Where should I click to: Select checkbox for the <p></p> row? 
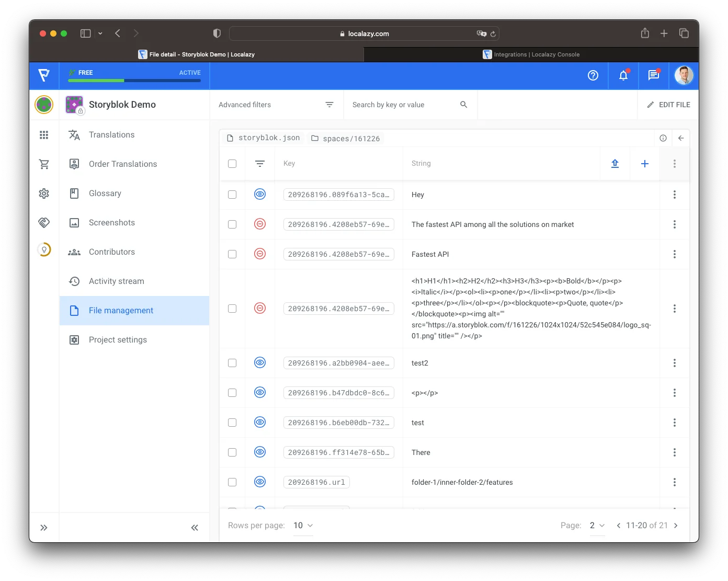[232, 393]
